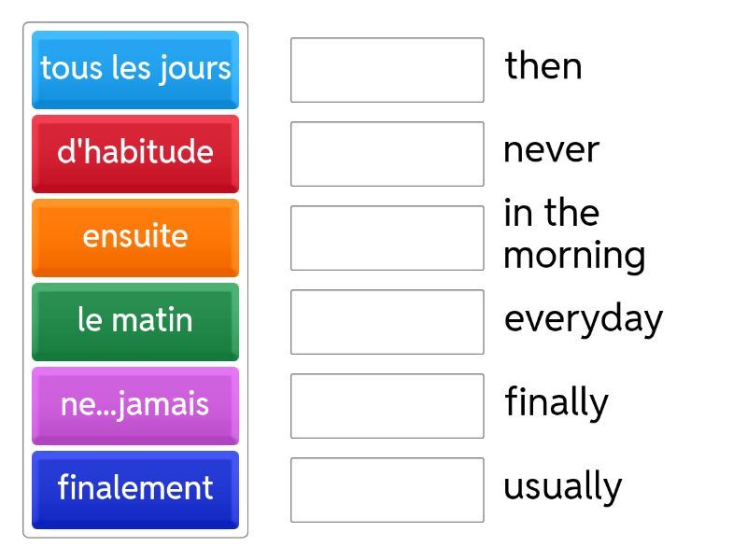Viewport: 747px width, 560px height.
Task: Click the empty slot next to 'finally'
Action: (387, 406)
